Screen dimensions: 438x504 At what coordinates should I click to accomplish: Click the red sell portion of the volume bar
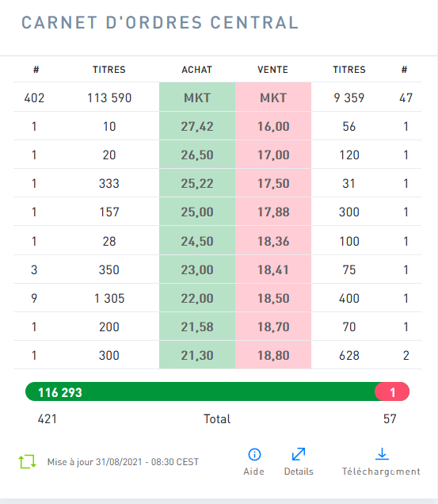(392, 391)
